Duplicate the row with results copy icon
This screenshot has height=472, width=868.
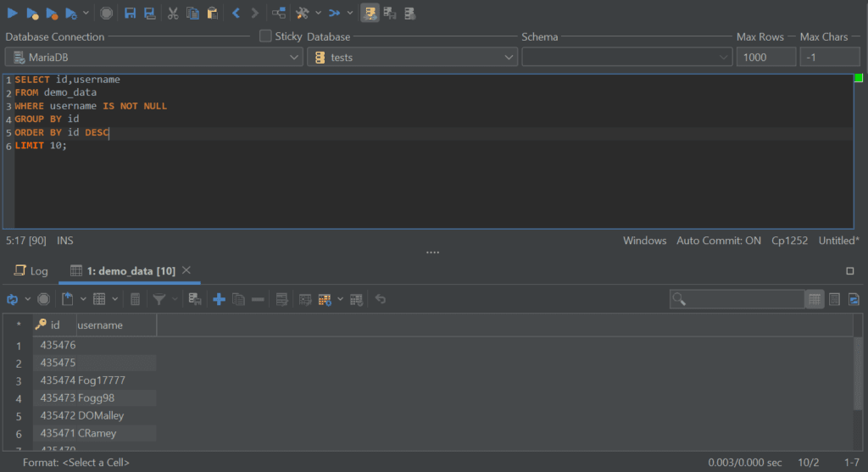point(238,299)
